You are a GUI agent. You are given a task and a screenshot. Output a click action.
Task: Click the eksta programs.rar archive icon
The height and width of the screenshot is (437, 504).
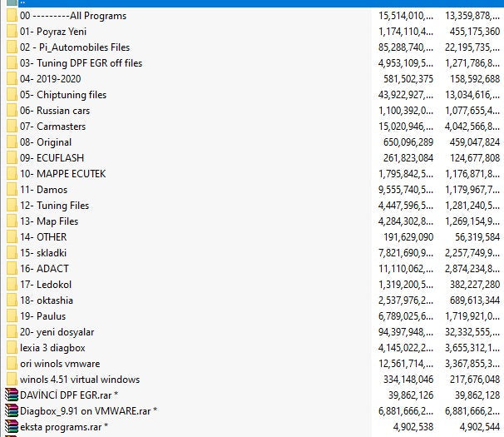[11, 427]
